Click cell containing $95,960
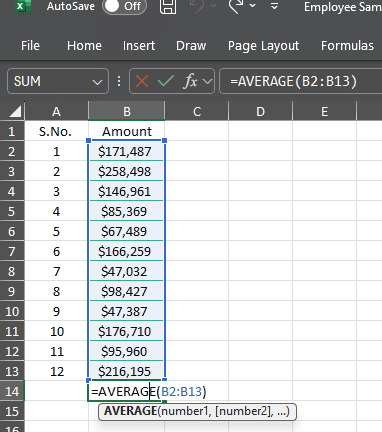The image size is (382, 432). (127, 351)
